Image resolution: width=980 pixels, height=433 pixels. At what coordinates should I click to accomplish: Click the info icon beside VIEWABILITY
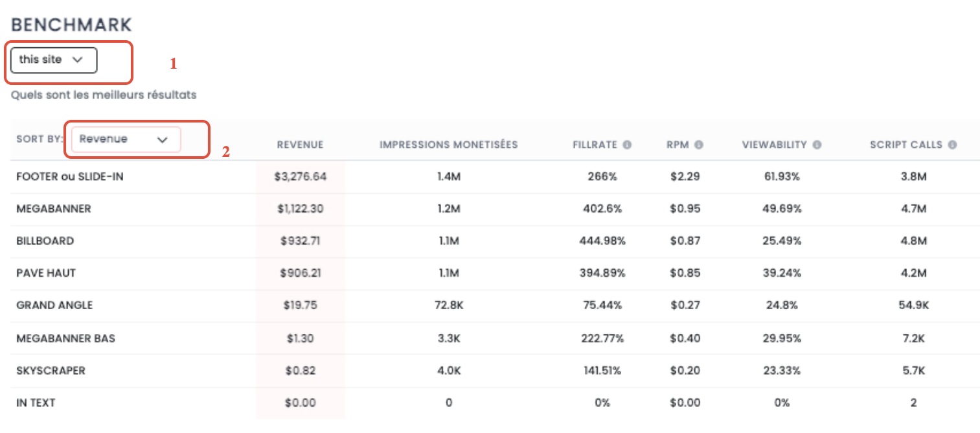point(817,145)
